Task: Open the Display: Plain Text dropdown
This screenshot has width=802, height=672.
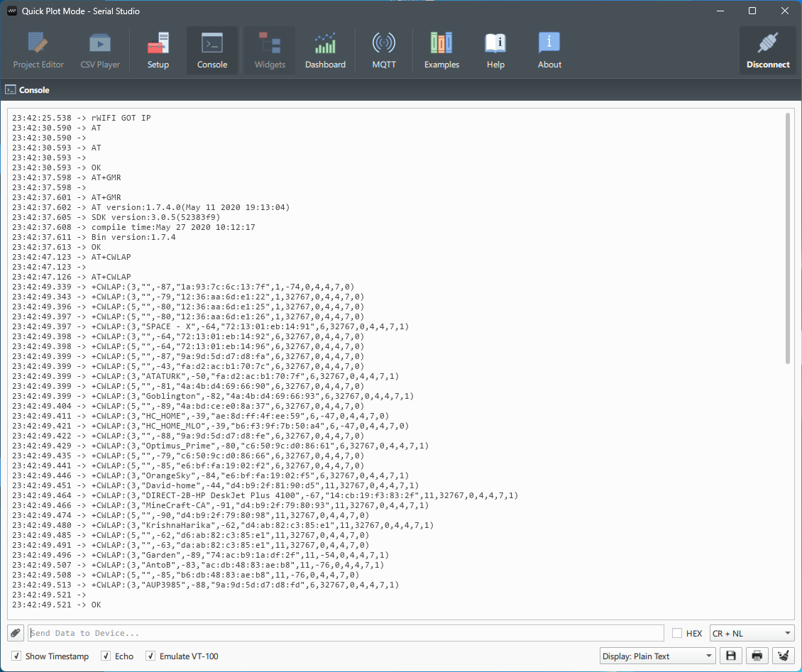Action: 657,656
